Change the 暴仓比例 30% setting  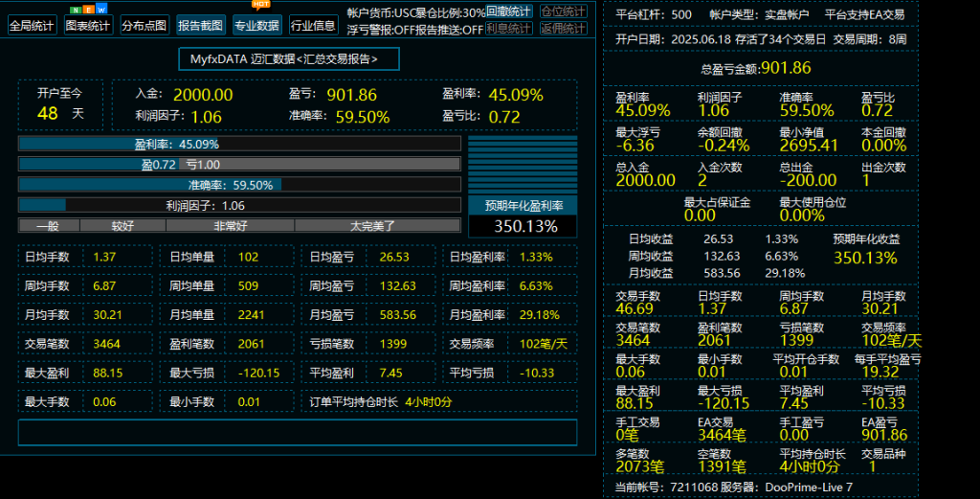click(x=457, y=12)
